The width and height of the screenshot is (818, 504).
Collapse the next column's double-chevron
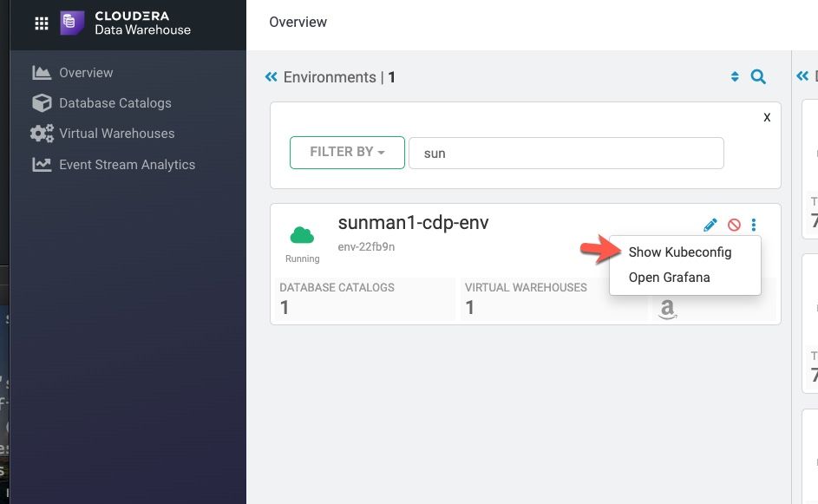(802, 76)
